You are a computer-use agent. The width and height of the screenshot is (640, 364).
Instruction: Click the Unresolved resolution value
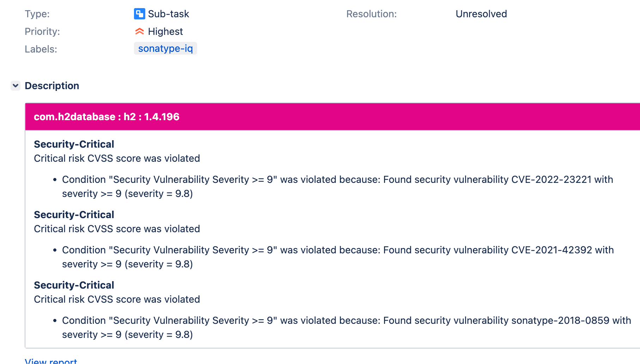pos(481,14)
